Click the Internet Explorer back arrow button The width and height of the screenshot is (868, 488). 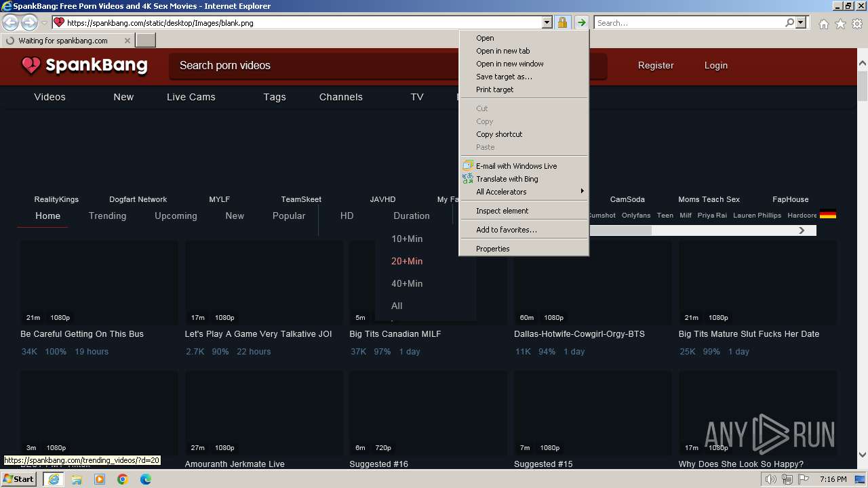(11, 22)
